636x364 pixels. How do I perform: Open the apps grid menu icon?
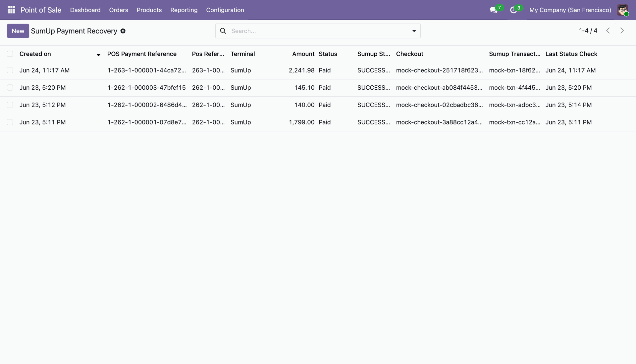tap(11, 10)
